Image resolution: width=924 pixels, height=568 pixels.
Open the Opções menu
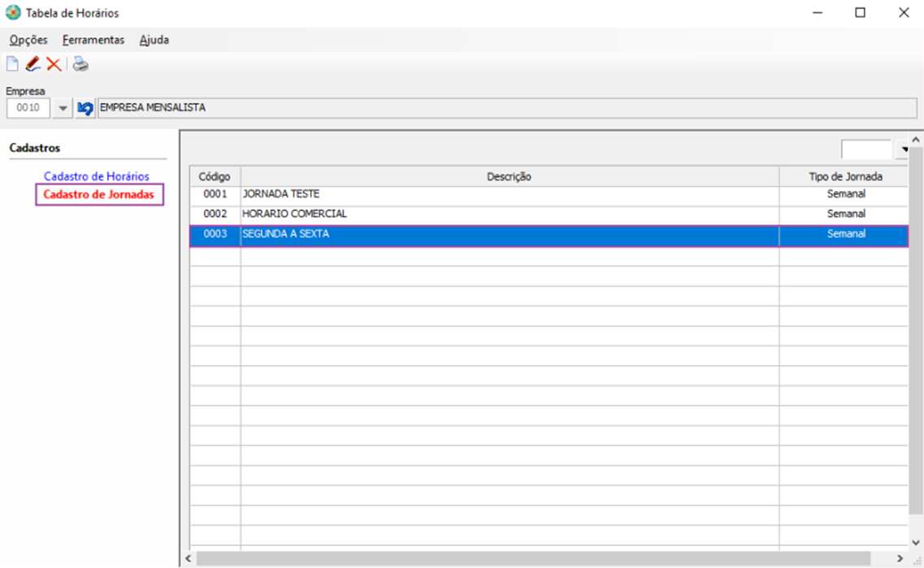tap(28, 40)
